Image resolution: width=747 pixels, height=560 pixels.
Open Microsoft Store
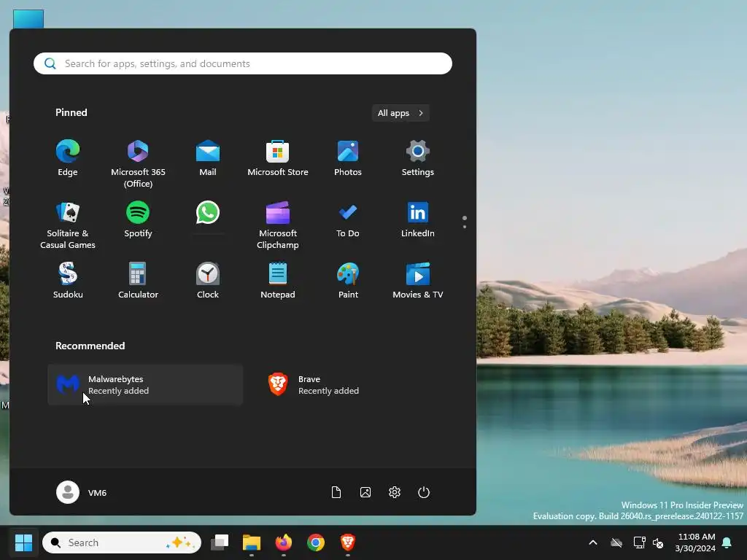pyautogui.click(x=278, y=158)
